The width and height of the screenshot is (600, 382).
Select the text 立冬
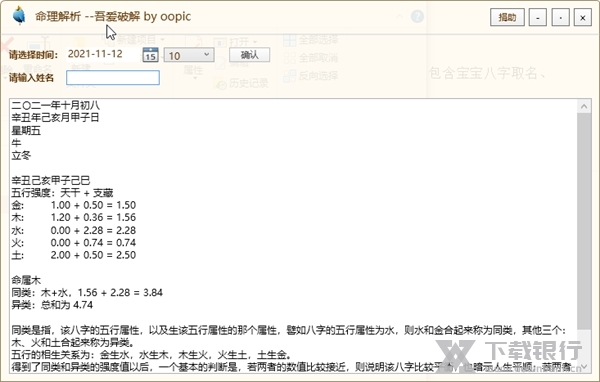point(21,155)
